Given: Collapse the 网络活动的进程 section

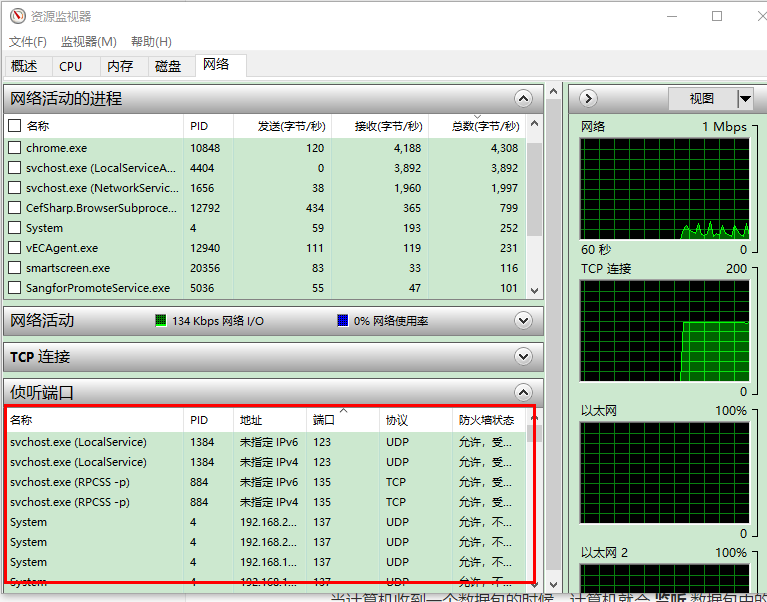Looking at the screenshot, I should click(x=523, y=99).
